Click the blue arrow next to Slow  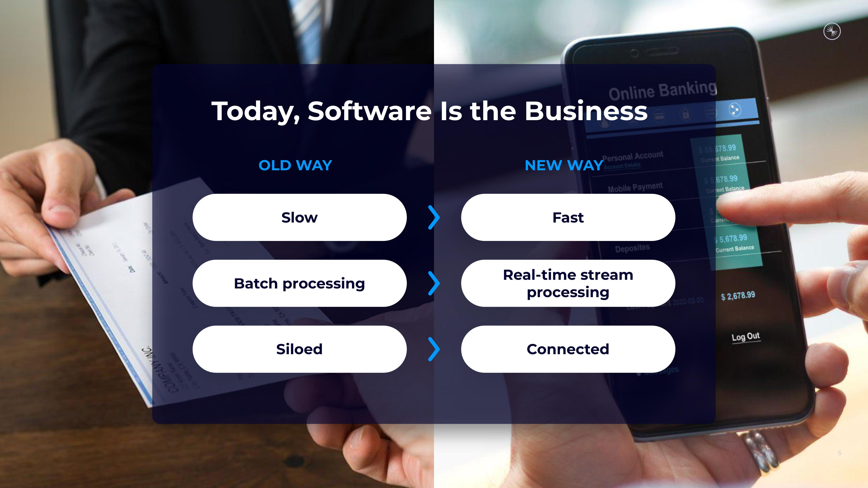[x=433, y=218]
